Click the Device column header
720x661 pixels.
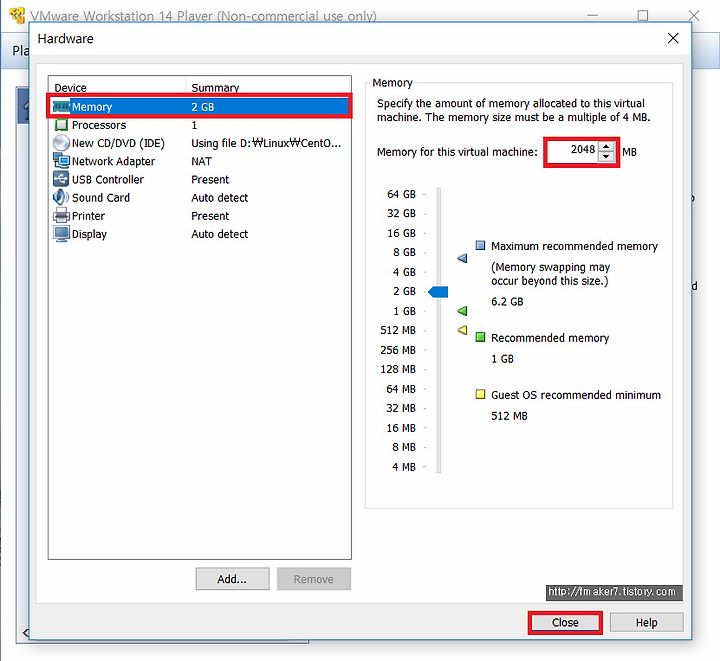(x=117, y=87)
